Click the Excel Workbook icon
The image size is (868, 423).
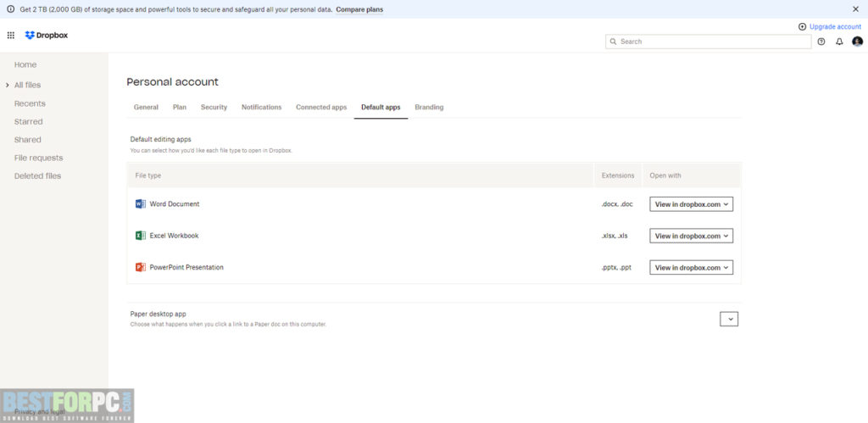[141, 236]
